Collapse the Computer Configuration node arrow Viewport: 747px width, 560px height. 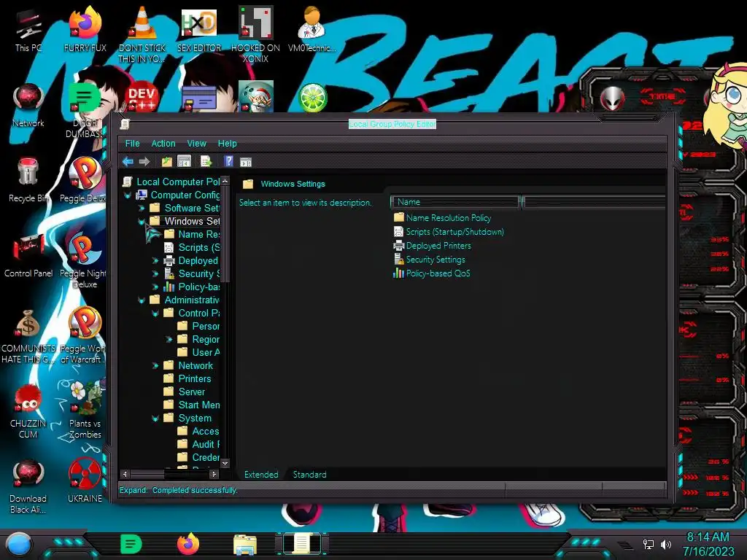click(x=128, y=195)
